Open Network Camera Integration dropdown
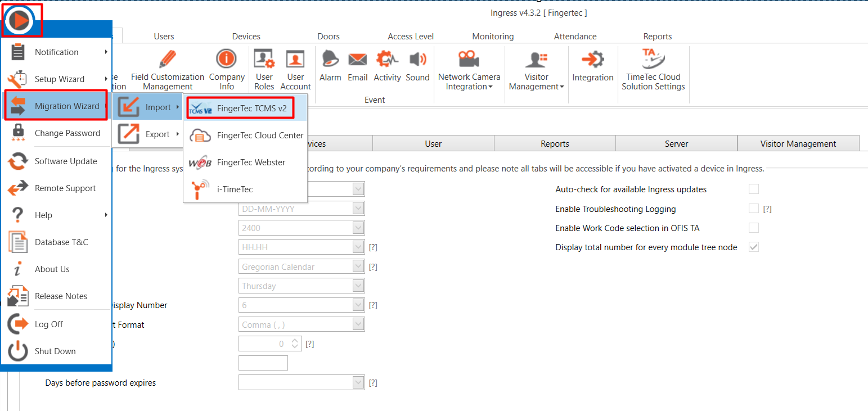Viewport: 868px width, 411px height. [x=469, y=70]
